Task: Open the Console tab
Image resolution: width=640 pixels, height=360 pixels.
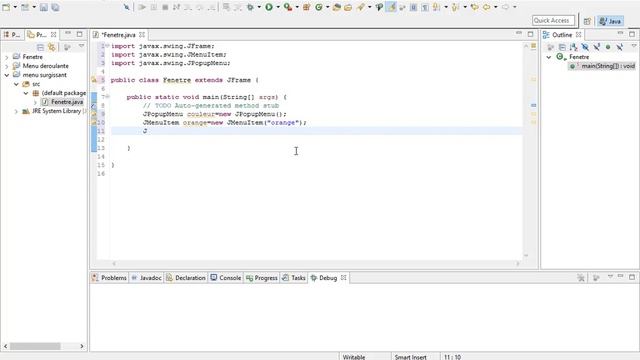Action: point(226,278)
